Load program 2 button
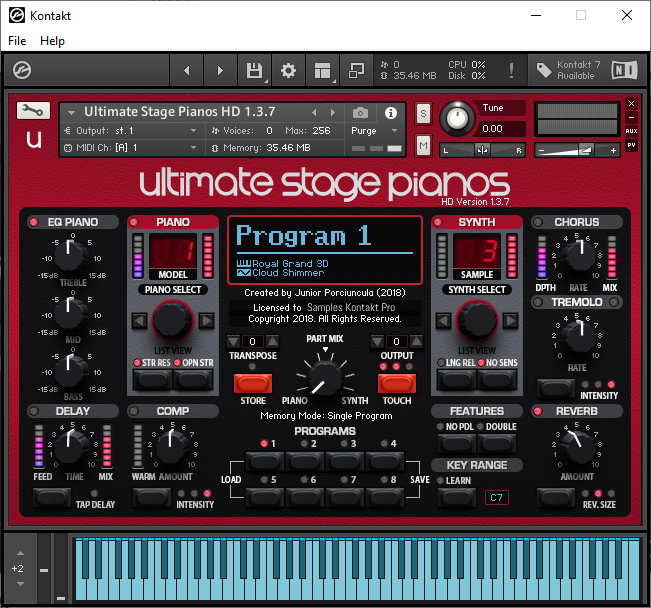The height and width of the screenshot is (608, 651). coord(305,461)
